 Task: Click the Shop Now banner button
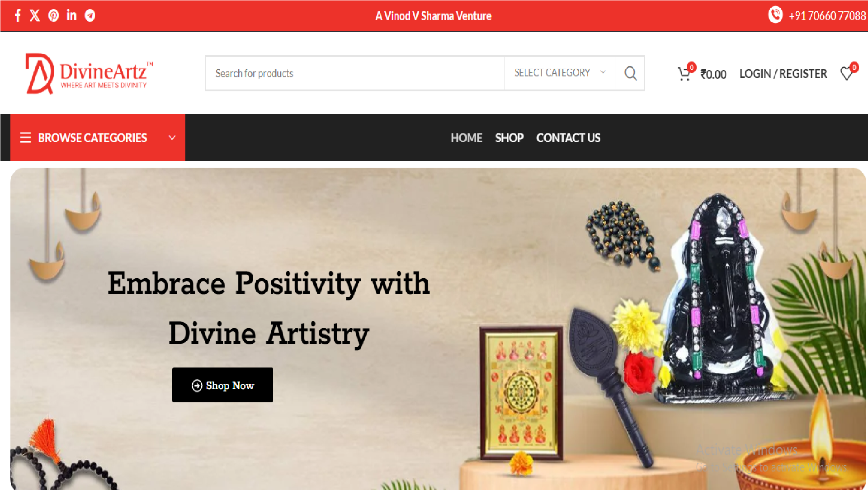pos(222,385)
